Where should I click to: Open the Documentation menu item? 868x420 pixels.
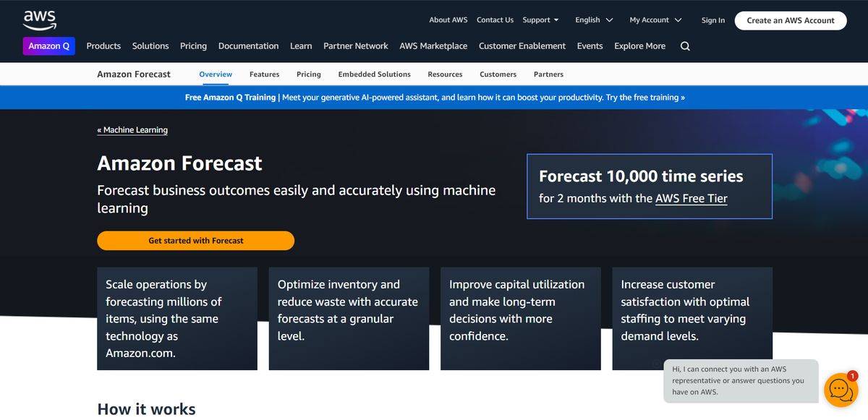[248, 46]
